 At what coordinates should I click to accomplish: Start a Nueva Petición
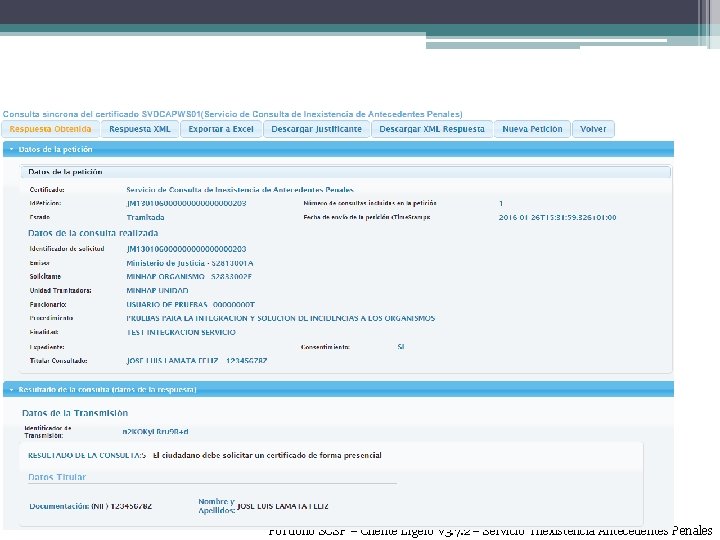click(x=532, y=129)
